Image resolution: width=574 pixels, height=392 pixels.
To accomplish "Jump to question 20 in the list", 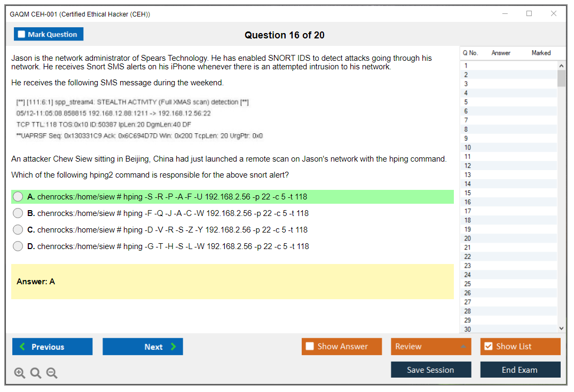I will (468, 238).
